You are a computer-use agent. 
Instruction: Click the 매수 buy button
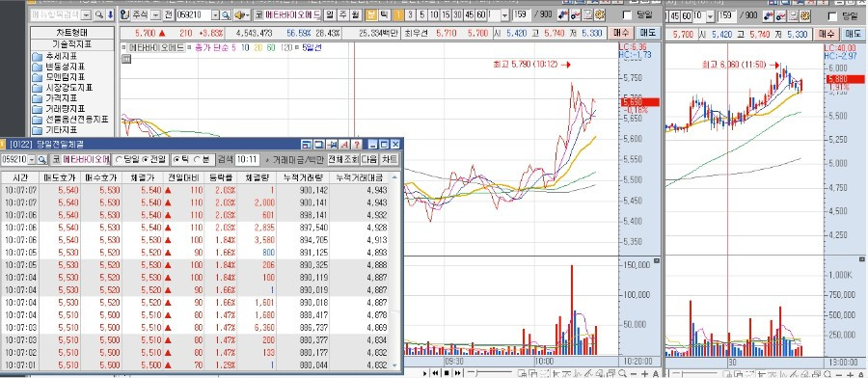[x=620, y=33]
